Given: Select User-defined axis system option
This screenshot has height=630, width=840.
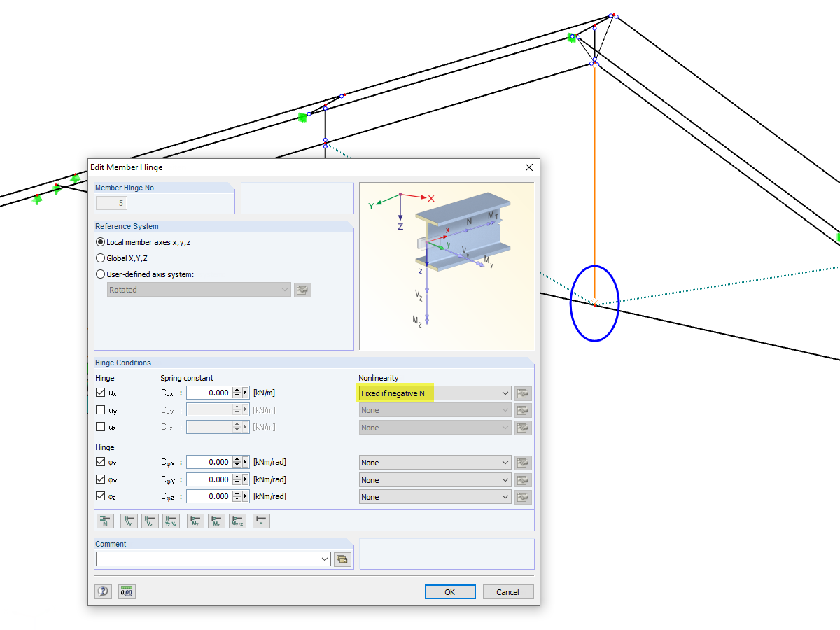Looking at the screenshot, I should point(145,274).
